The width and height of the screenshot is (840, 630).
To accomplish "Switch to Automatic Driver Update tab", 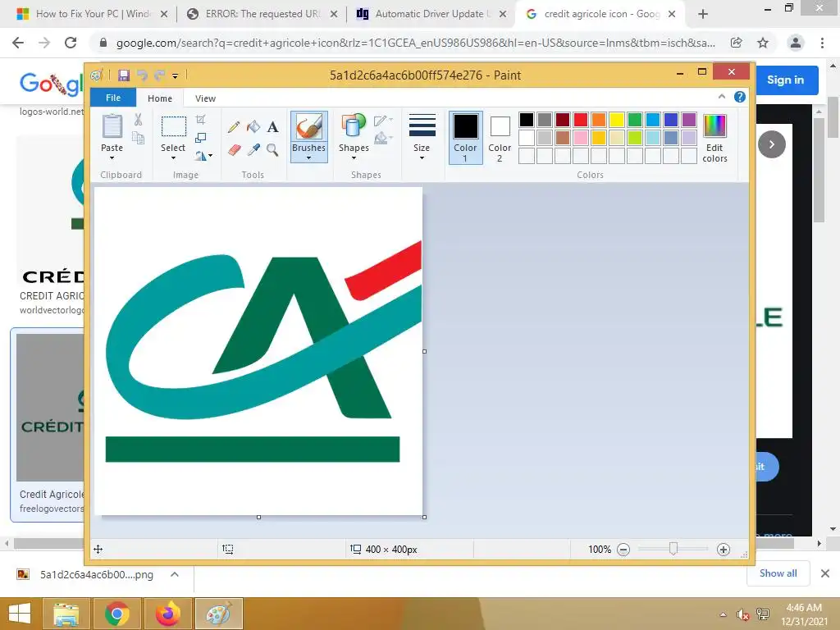I will [432, 15].
